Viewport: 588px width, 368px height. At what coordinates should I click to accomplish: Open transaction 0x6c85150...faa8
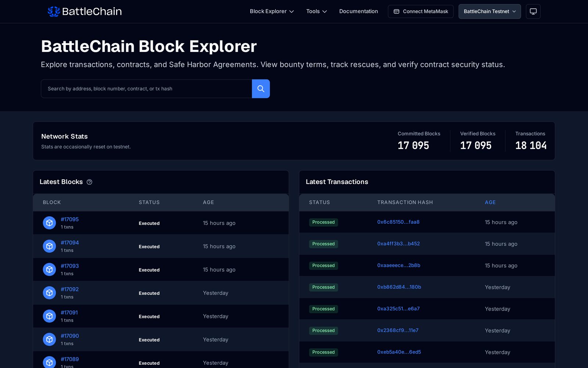(x=398, y=222)
